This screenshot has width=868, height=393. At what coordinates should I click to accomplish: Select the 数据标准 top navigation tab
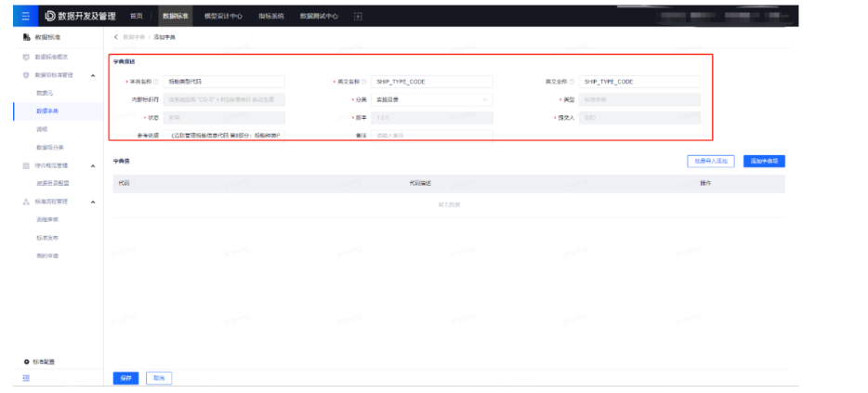(176, 17)
